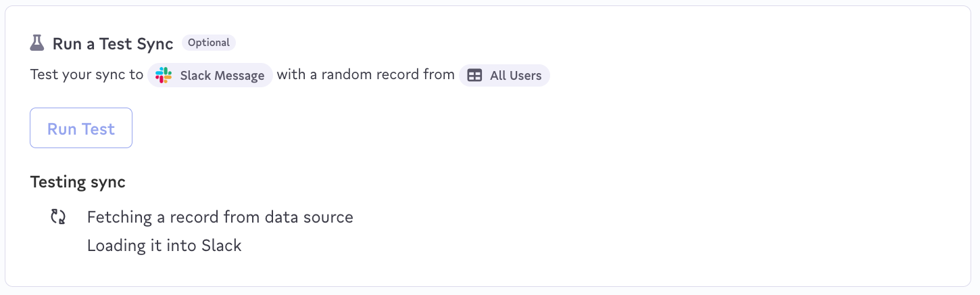
Task: Select the Slack Message destination label
Action: 222,76
